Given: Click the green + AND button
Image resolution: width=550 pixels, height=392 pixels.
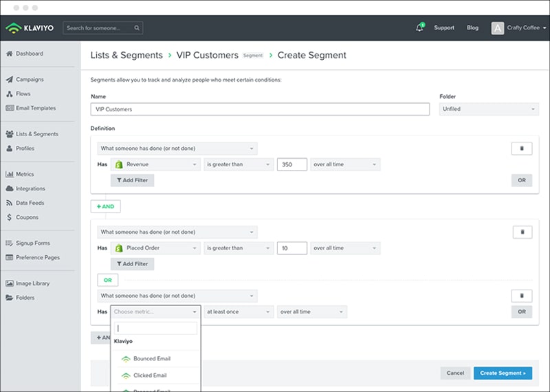Looking at the screenshot, I should (106, 206).
